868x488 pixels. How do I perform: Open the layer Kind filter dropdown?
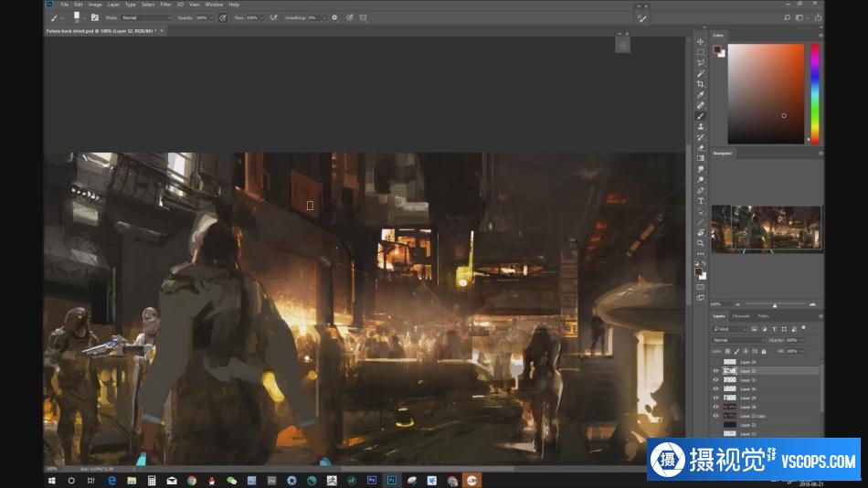(x=730, y=329)
